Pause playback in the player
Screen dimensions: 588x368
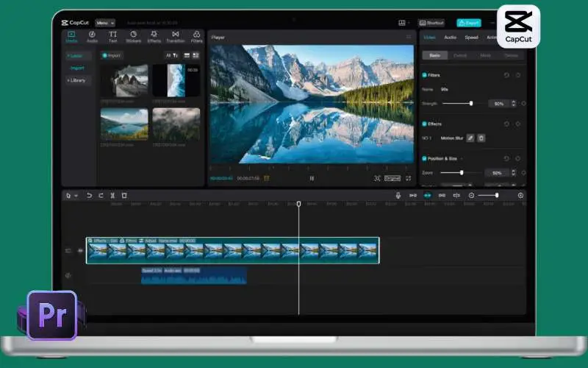[x=312, y=178]
